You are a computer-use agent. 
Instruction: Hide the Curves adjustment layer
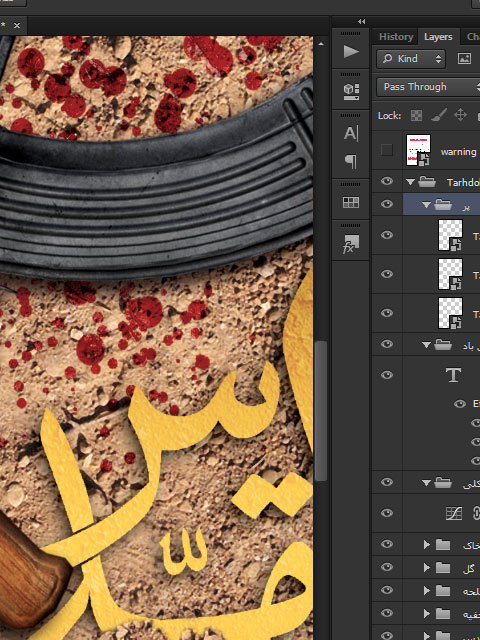387,513
